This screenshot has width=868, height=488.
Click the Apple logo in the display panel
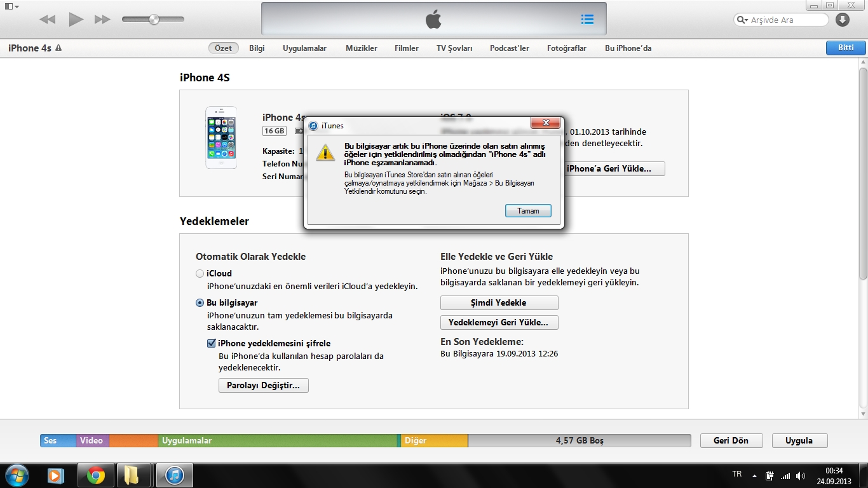click(433, 20)
